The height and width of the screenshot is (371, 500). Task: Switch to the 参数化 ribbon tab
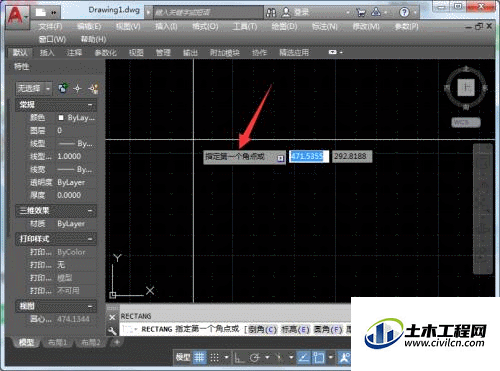click(106, 53)
